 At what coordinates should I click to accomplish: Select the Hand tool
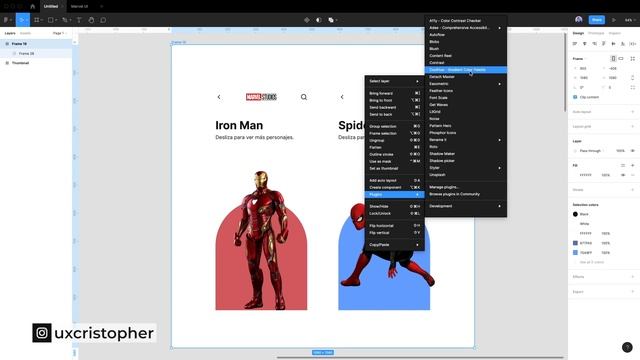[91, 20]
